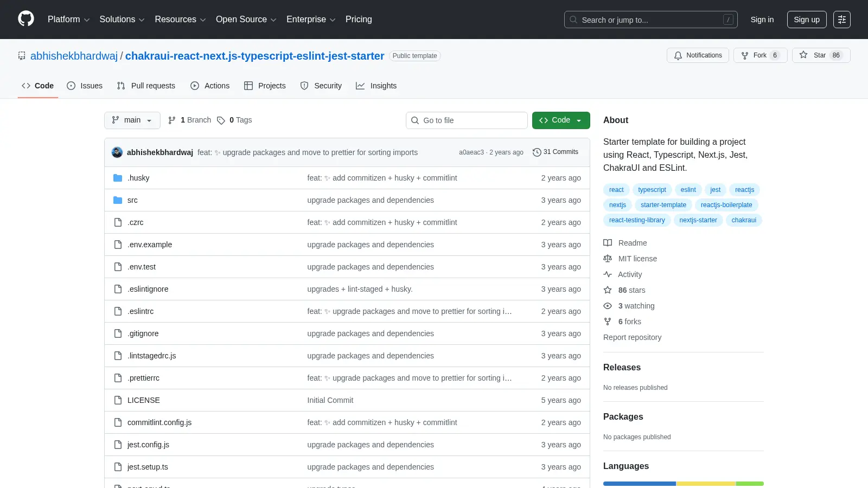Click the Sign up button
This screenshot has width=868, height=488.
tap(807, 20)
